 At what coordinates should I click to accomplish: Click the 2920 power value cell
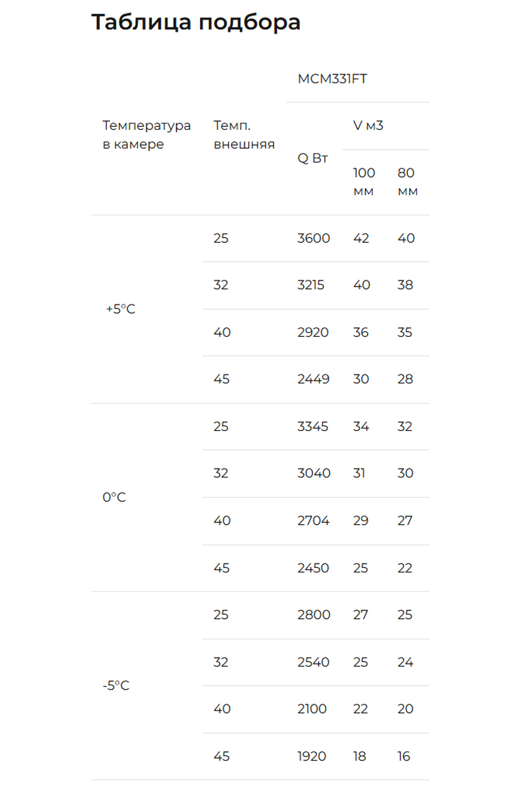tap(313, 333)
